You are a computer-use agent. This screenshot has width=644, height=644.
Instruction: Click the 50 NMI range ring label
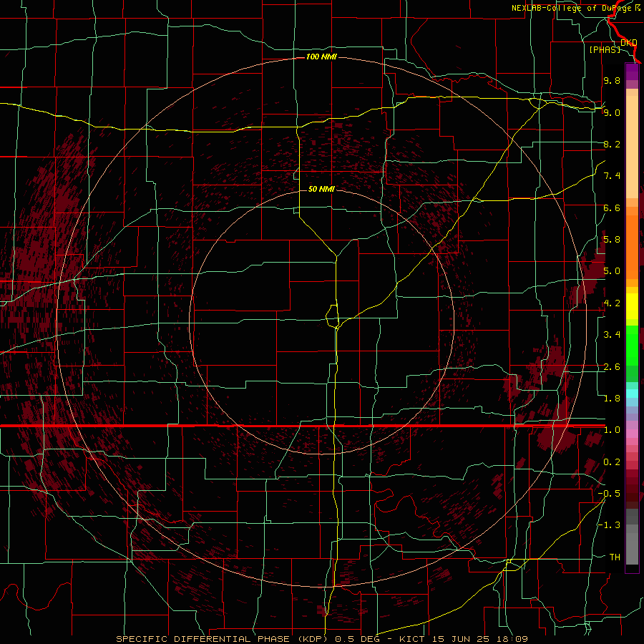[x=321, y=189]
